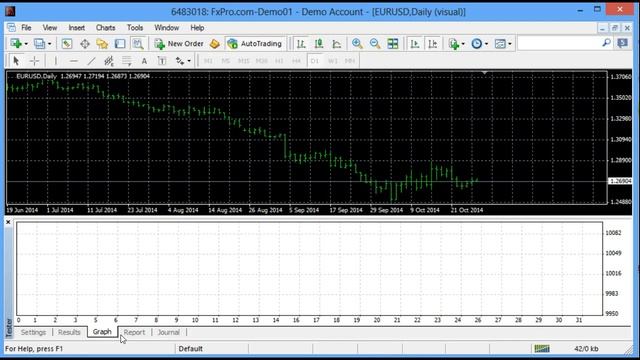Expand the New Chart dropdown arrow
The width and height of the screenshot is (640, 360).
pos(26,44)
